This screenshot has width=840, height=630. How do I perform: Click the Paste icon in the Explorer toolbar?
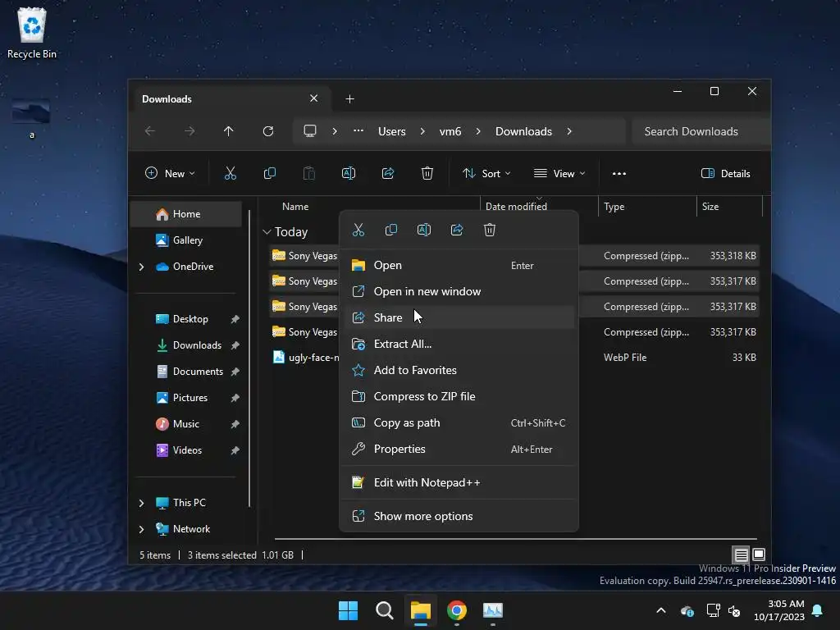(309, 173)
